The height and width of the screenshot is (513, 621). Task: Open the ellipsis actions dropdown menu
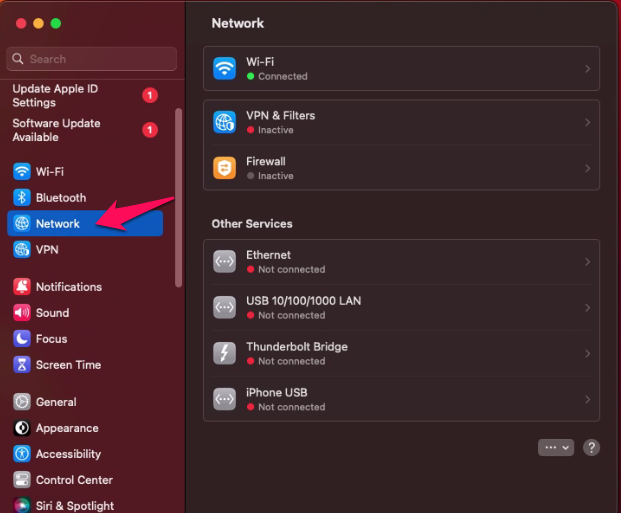[556, 448]
